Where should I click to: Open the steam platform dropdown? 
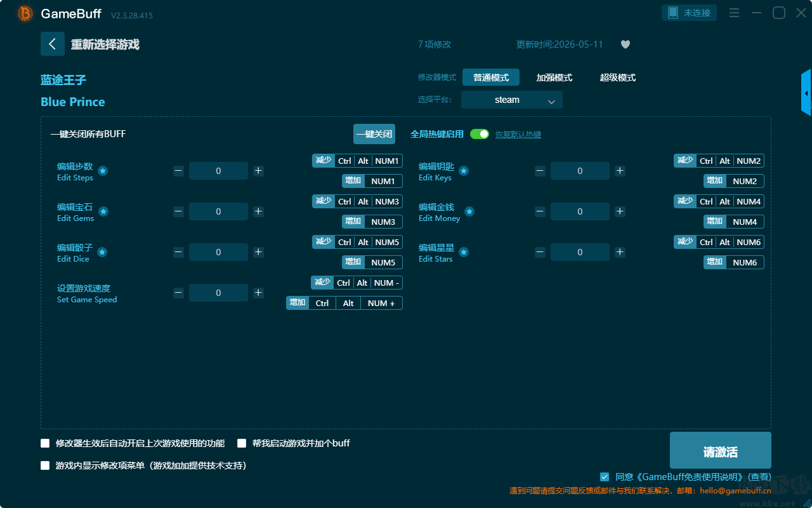[512, 100]
